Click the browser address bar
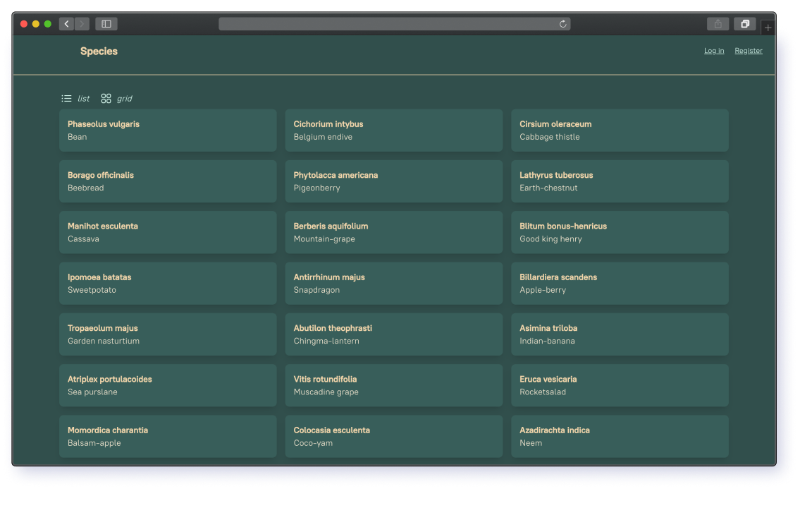Screen dimensions: 812x508 pos(395,24)
